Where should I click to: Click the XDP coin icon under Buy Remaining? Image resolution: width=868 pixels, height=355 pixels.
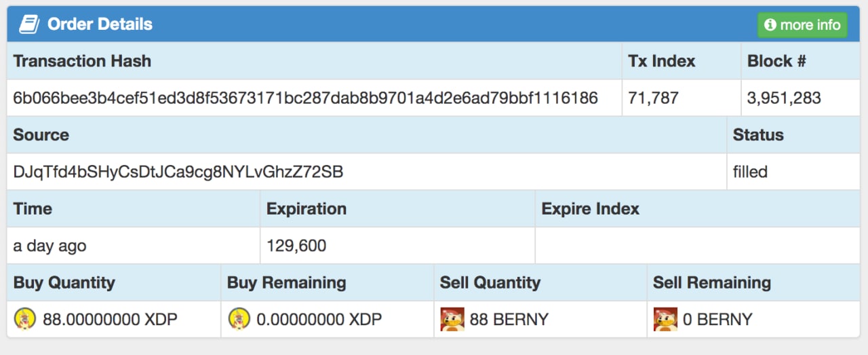point(239,318)
